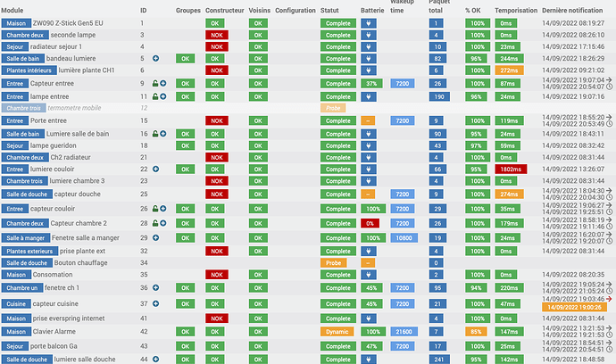Click the Plantes extérieures room label
The width and height of the screenshot is (616, 364).
(29, 251)
